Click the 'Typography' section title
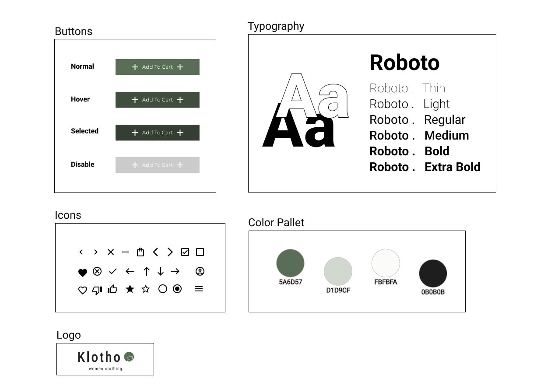Image resolution: width=551 pixels, height=392 pixels. pyautogui.click(x=276, y=26)
